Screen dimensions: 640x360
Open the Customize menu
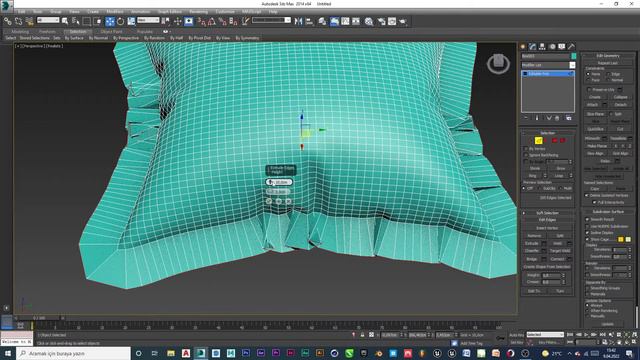225,12
